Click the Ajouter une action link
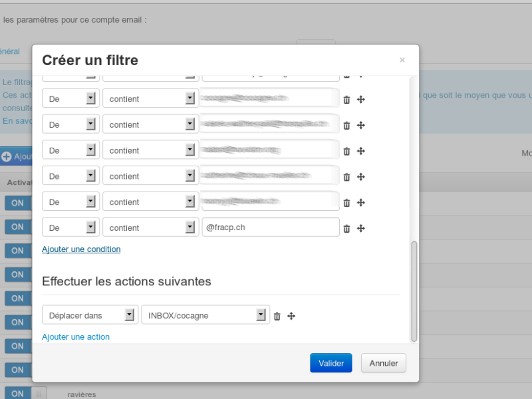This screenshot has width=532, height=399. [x=76, y=337]
